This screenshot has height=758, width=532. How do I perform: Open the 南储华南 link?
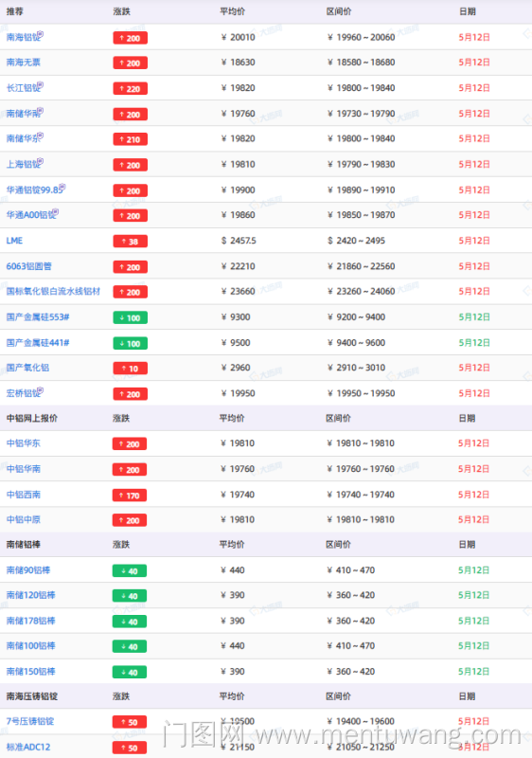[22, 114]
